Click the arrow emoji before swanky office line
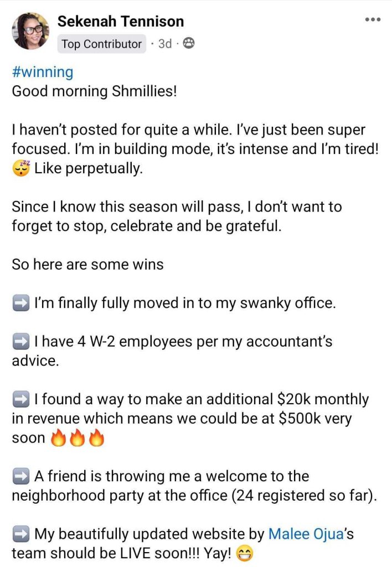This screenshot has width=392, height=567. tap(20, 303)
